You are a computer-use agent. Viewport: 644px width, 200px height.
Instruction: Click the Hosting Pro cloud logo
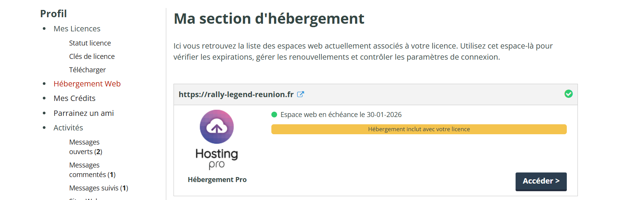(217, 127)
